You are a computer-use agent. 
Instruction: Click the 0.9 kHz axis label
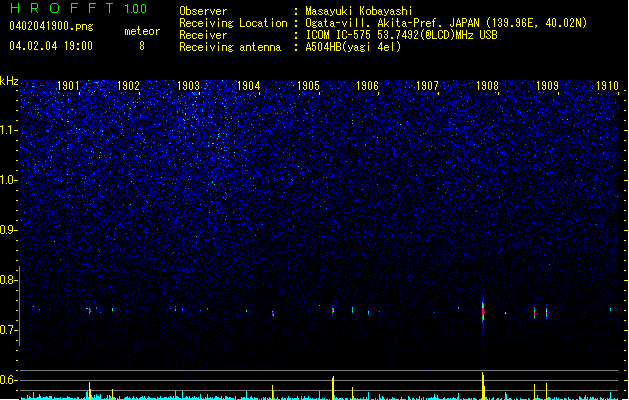pos(8,230)
